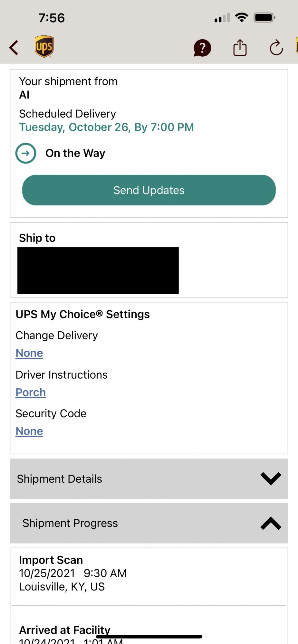Tap the Wi-Fi status icon
Image resolution: width=298 pixels, height=644 pixels.
242,17
